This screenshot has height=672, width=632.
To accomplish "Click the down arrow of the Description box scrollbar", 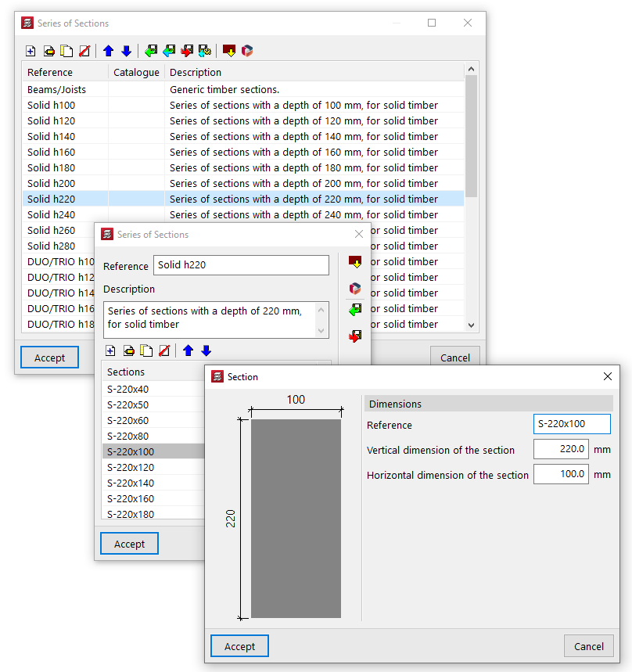I will pyautogui.click(x=321, y=331).
